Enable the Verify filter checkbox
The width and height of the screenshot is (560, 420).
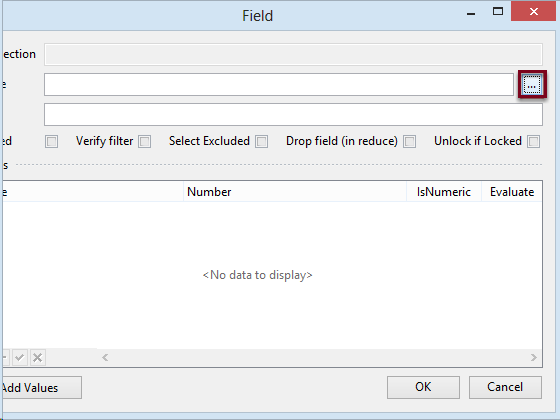(x=145, y=142)
